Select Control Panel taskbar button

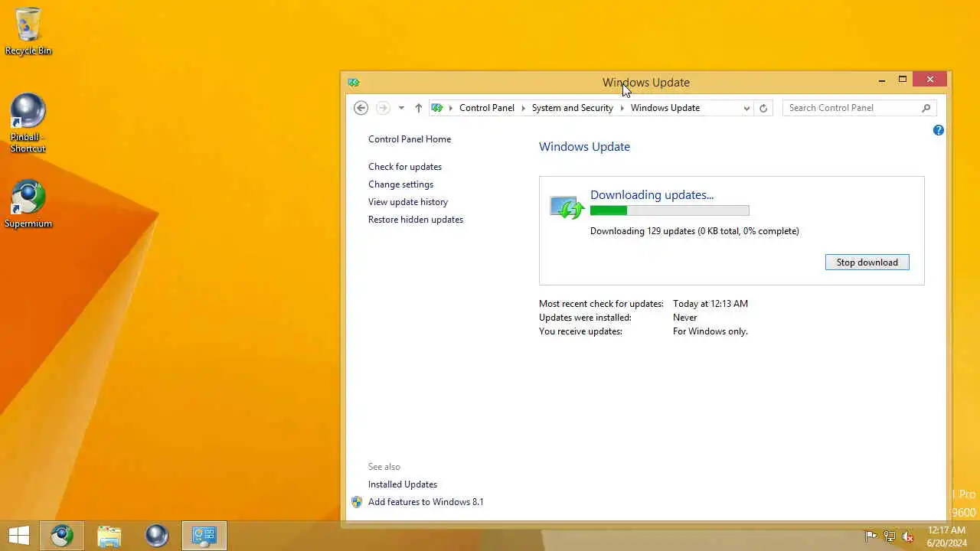point(204,536)
